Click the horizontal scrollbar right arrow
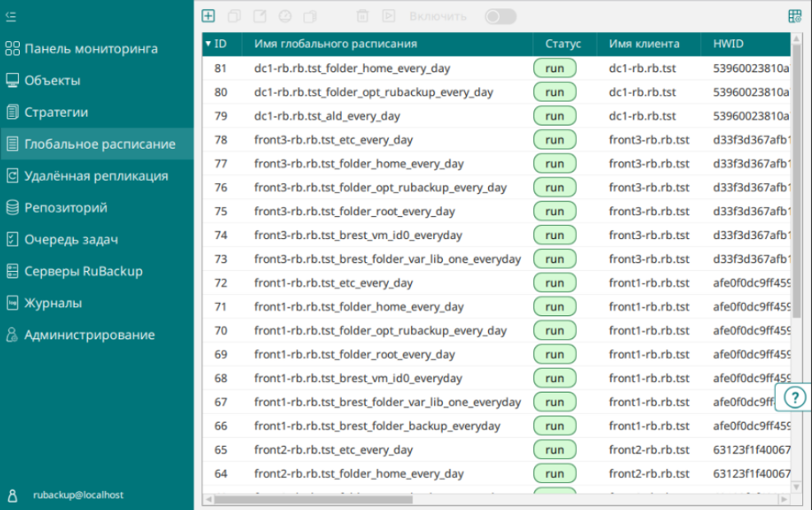The image size is (812, 510). coord(785,499)
